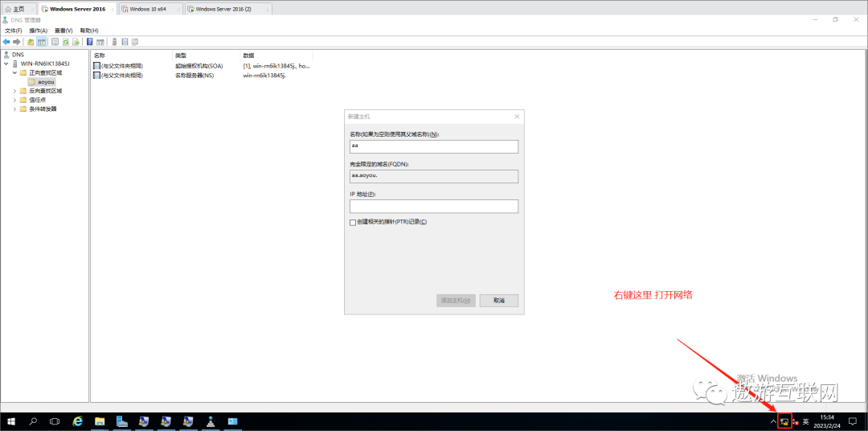Click the empty IP 地址 input field
Image resolution: width=868 pixels, height=431 pixels.
click(x=433, y=206)
